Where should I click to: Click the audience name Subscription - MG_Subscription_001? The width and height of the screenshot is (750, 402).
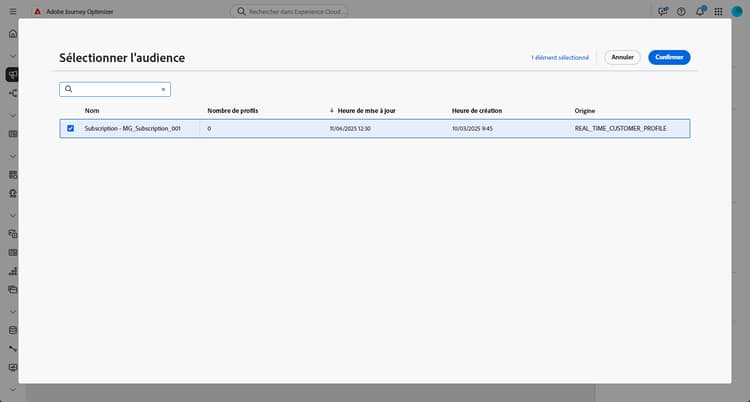132,128
